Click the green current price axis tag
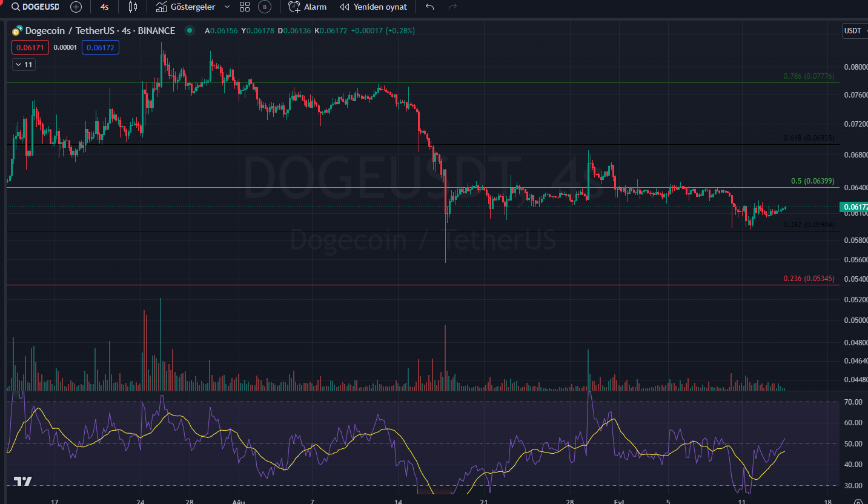The image size is (868, 504). (854, 207)
